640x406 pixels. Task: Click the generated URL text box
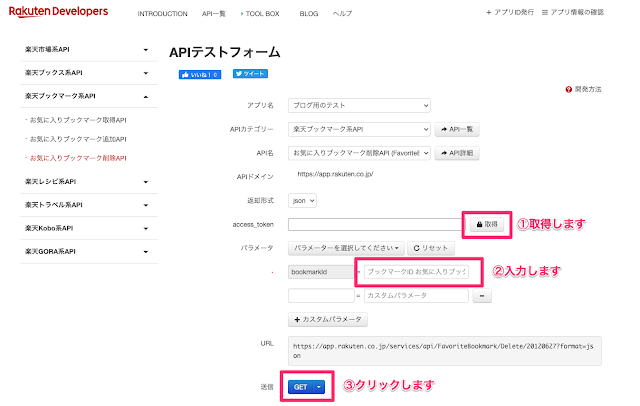point(444,351)
